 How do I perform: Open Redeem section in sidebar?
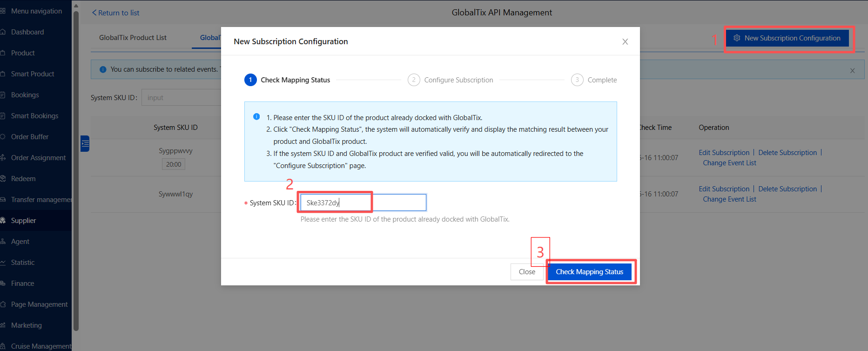[23, 179]
